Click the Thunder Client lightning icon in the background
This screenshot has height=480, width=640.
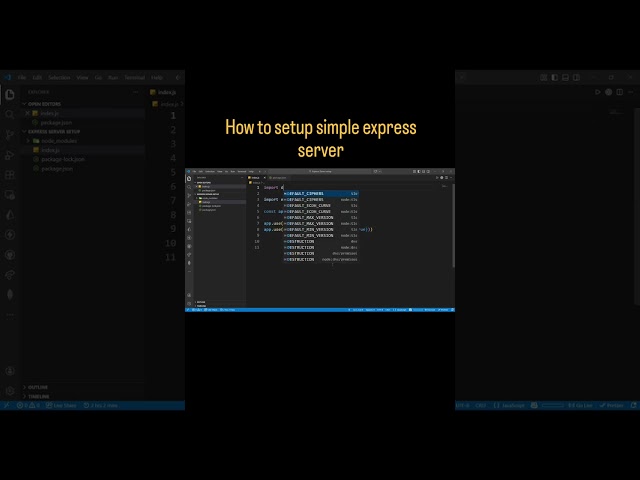pyautogui.click(x=10, y=235)
